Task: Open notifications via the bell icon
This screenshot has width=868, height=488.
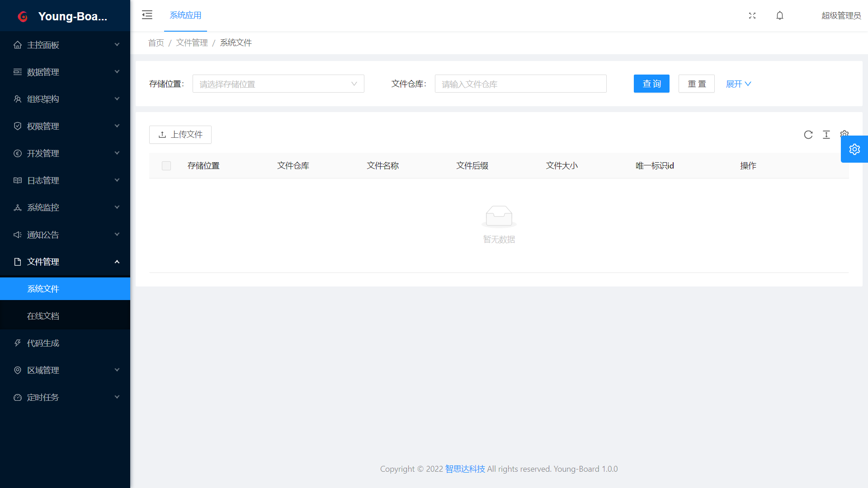Action: 780,15
